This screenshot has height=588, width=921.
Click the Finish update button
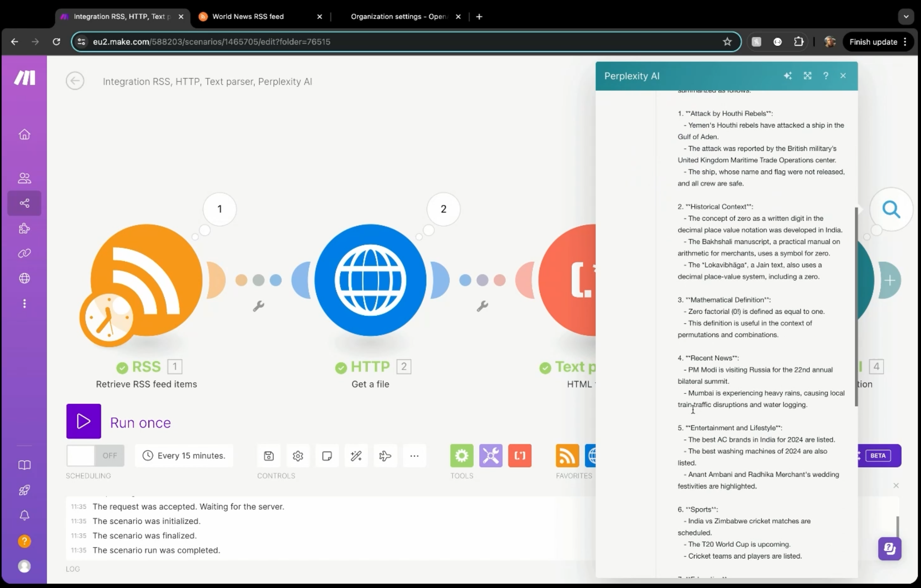873,42
